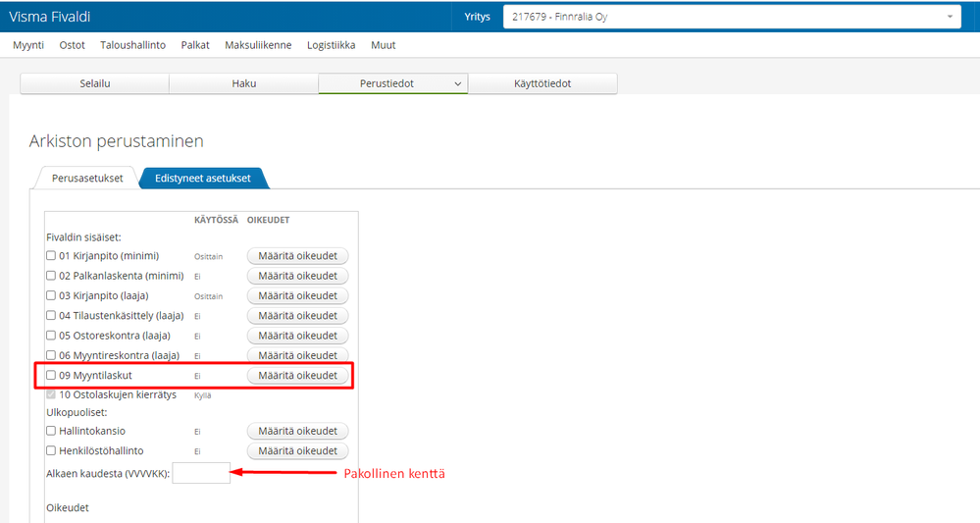Tick the 05 Ostoreskontra (laaja) checkbox
The height and width of the screenshot is (523, 980).
51,336
